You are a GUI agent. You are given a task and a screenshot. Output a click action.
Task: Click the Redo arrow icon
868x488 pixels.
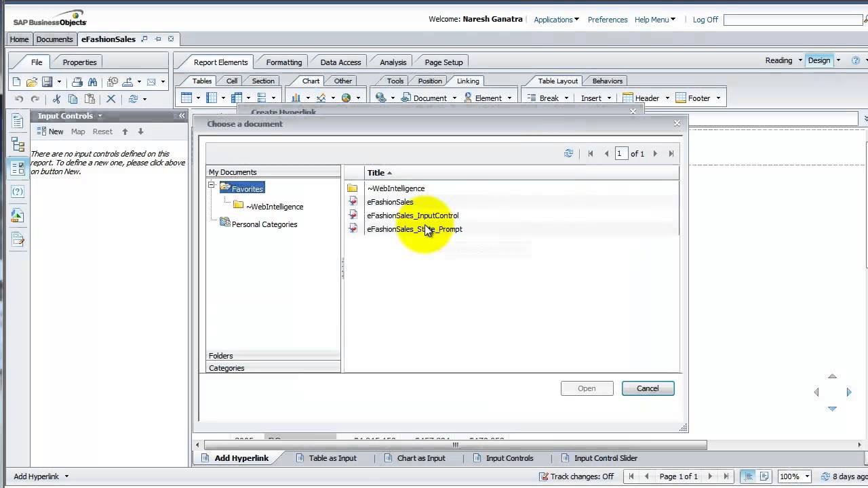pos(35,99)
